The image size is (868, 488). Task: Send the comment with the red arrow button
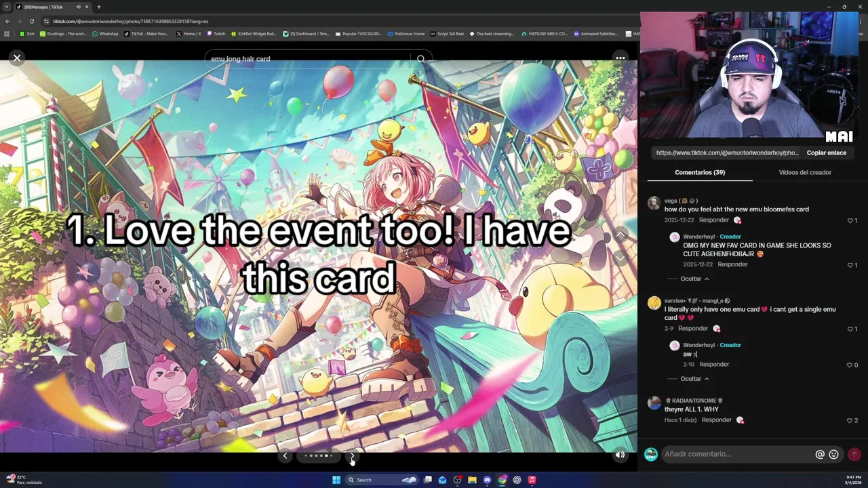click(x=854, y=454)
